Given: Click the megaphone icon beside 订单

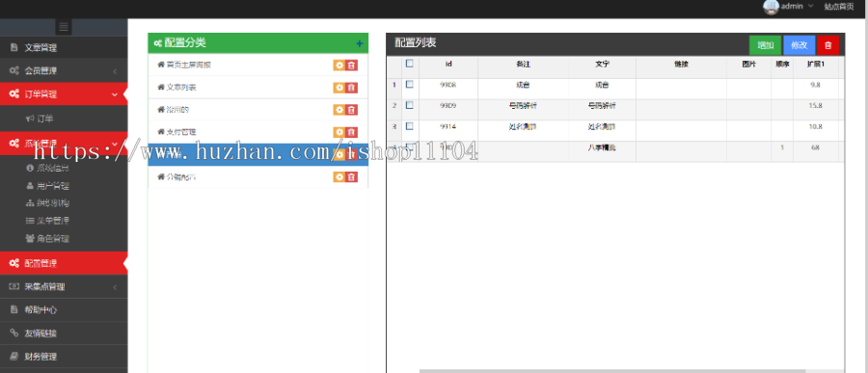Looking at the screenshot, I should (x=29, y=119).
